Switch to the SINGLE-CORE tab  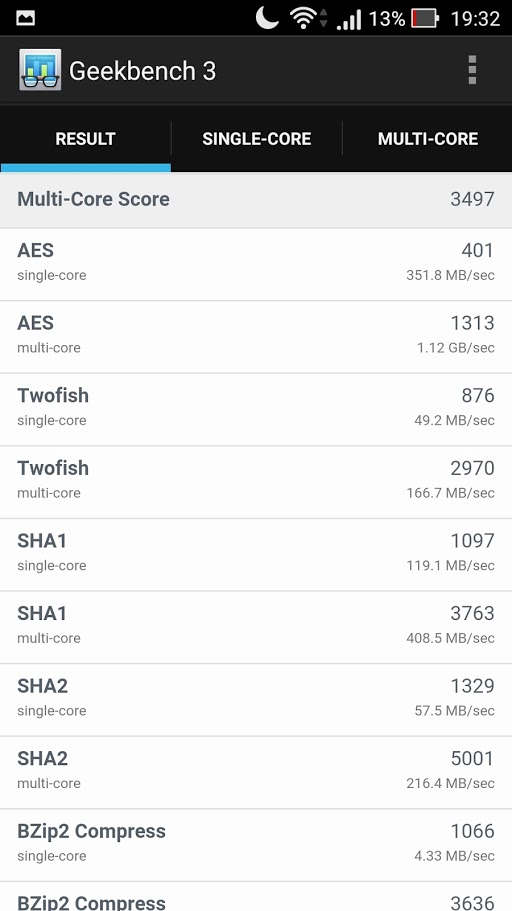point(256,138)
